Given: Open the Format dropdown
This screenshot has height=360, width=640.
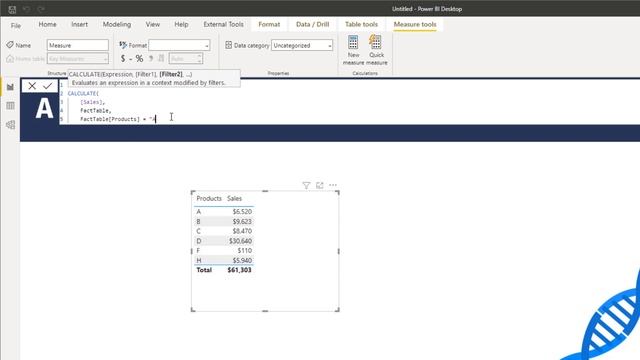Looking at the screenshot, I should point(179,45).
